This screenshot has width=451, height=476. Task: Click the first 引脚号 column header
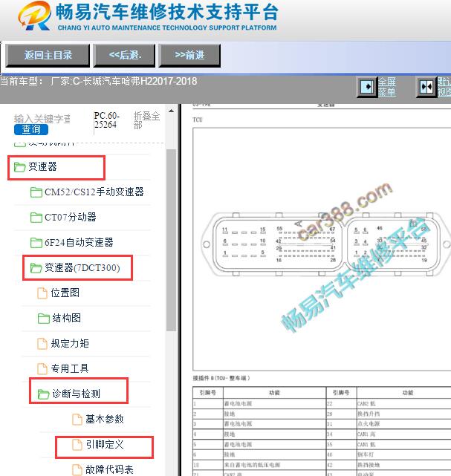208,393
